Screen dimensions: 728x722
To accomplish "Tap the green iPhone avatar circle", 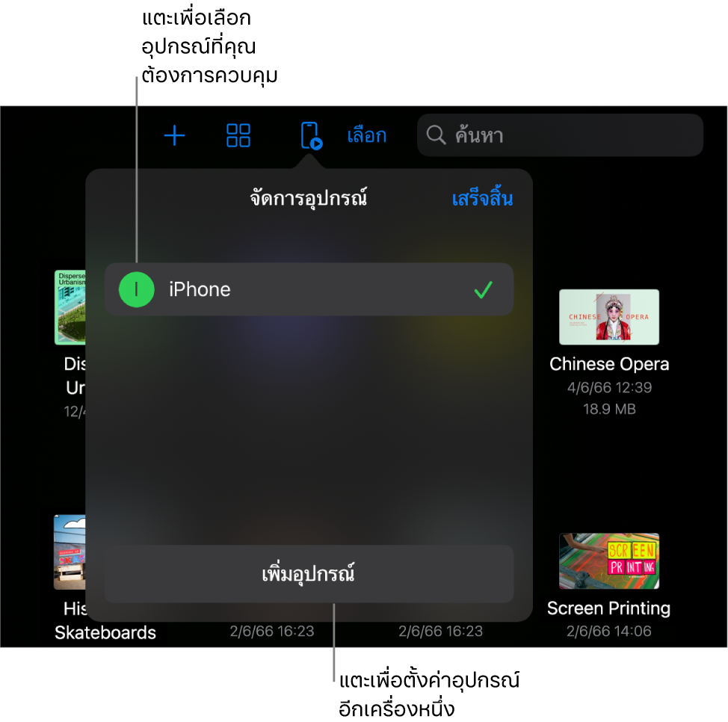I will coord(137,290).
